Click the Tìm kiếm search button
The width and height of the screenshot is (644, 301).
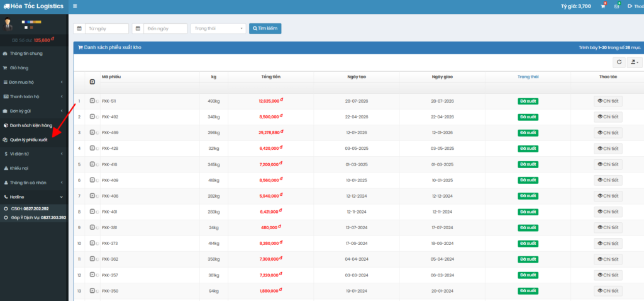tap(265, 28)
